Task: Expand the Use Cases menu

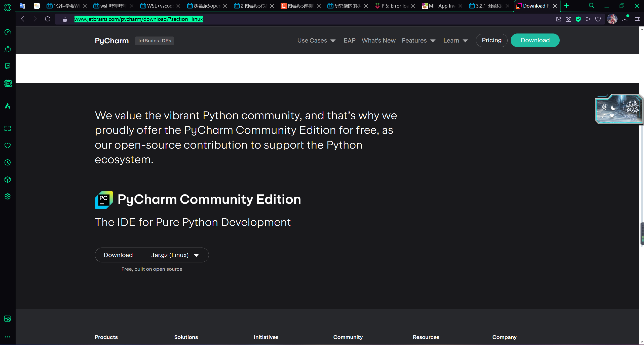Action: tap(316, 41)
